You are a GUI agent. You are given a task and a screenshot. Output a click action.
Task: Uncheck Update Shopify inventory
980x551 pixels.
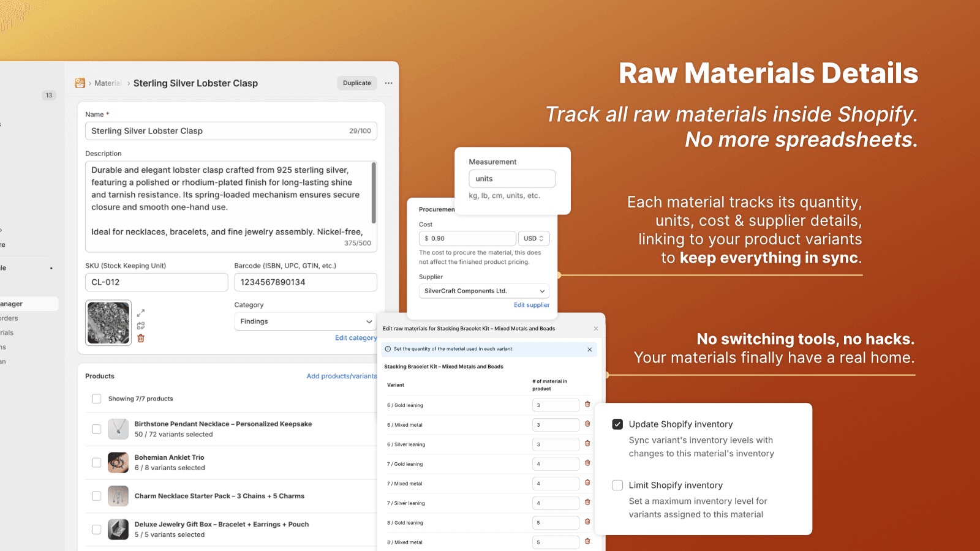[617, 423]
